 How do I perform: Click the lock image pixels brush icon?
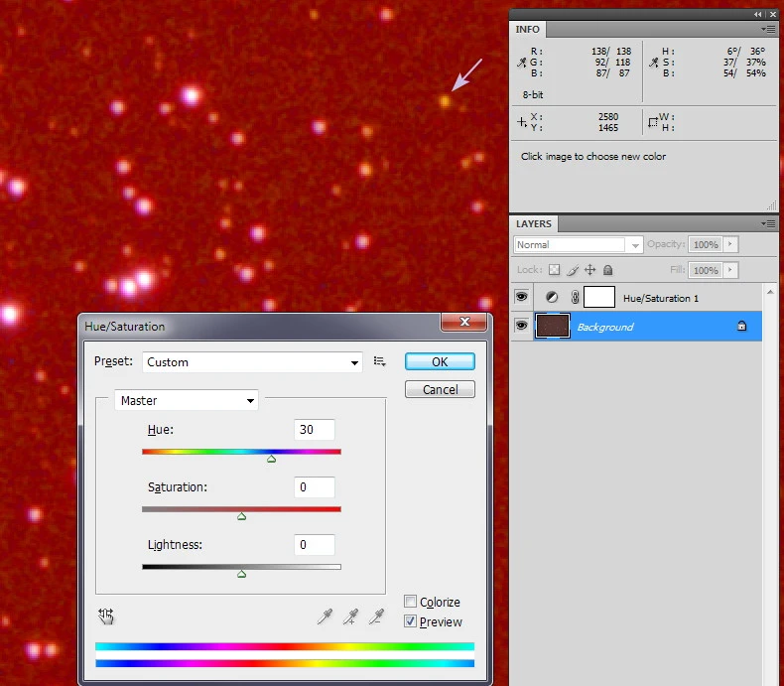pos(573,270)
